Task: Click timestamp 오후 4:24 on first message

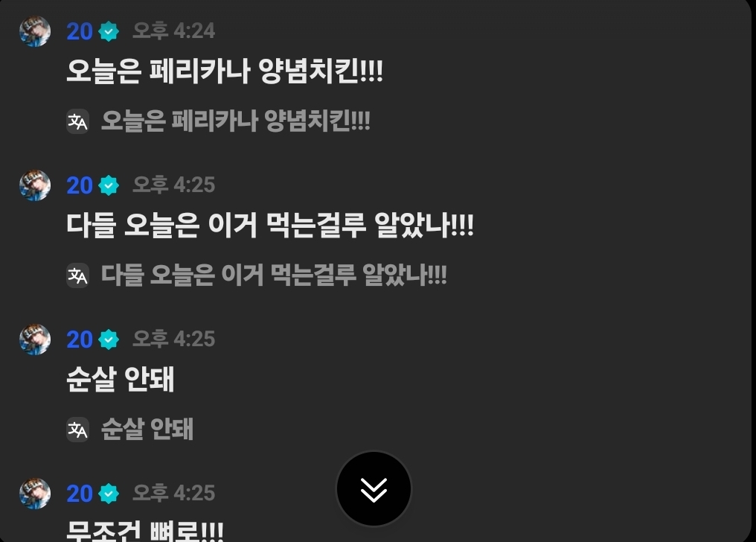Action: (x=173, y=31)
